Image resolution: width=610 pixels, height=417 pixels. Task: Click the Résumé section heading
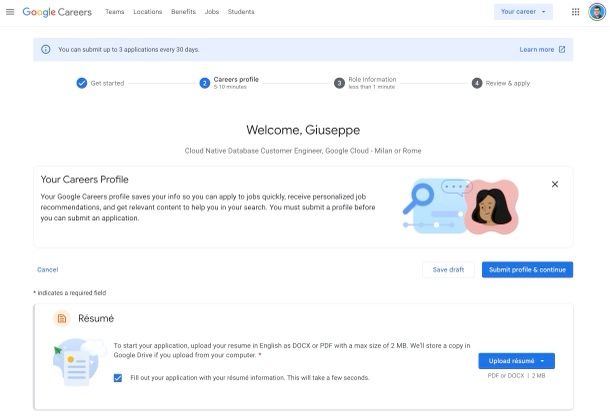coord(96,319)
